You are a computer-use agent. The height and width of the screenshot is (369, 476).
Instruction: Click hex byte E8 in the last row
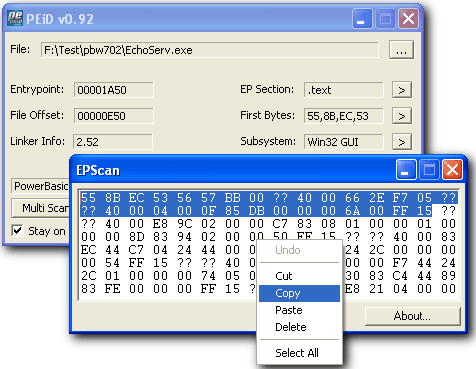pyautogui.click(x=353, y=289)
